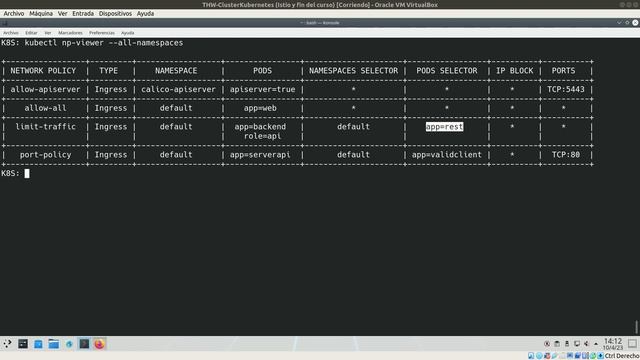The image size is (640, 360).
Task: Click PODS SELECTOR column header
Action: click(x=447, y=71)
